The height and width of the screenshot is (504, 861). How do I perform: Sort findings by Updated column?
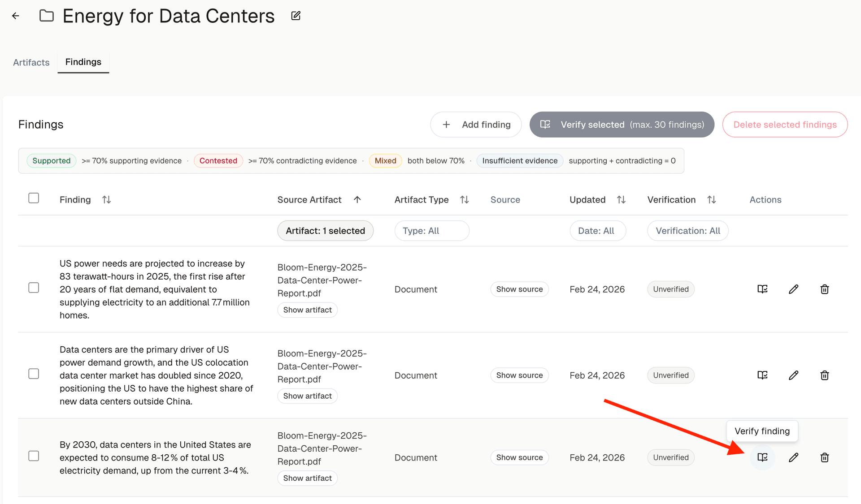click(x=621, y=200)
